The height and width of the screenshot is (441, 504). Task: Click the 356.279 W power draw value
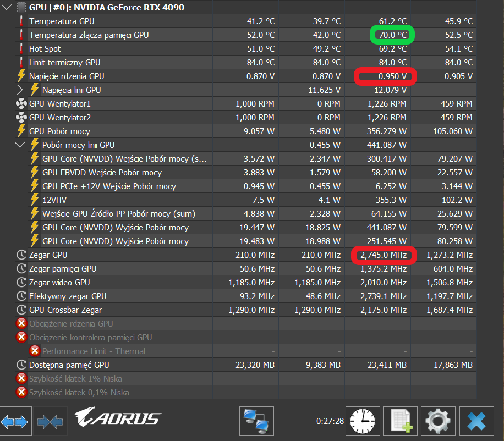[x=387, y=131]
